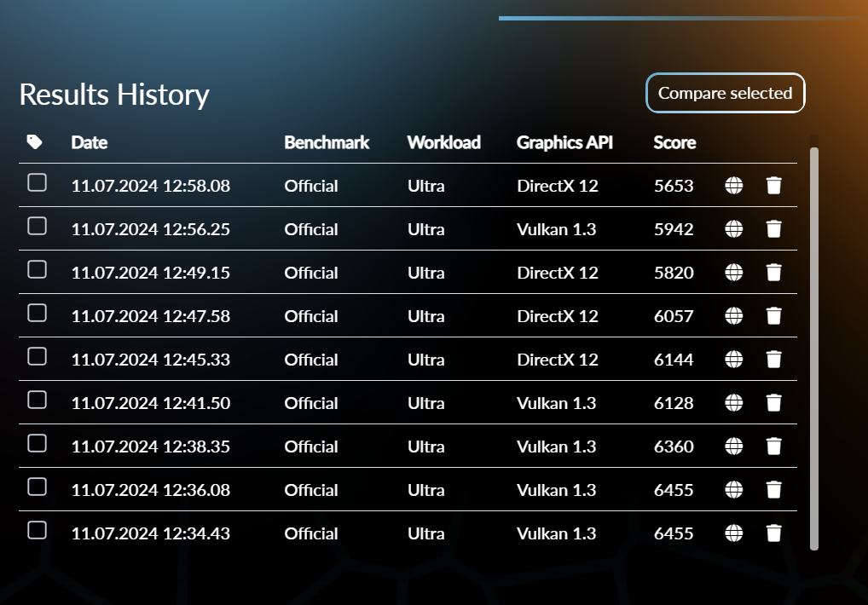Delete the 12:34.43 result
Viewport: 868px width, 605px height.
(x=774, y=533)
